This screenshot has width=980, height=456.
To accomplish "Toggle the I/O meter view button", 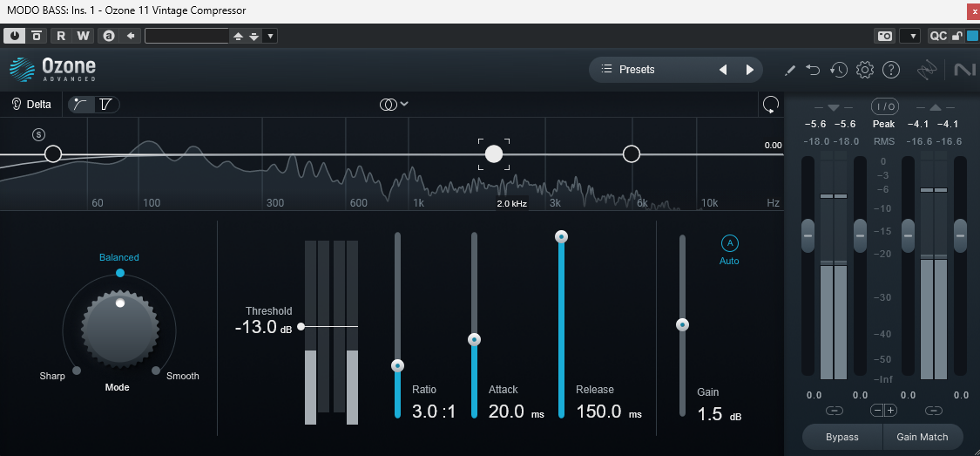I will [x=884, y=107].
